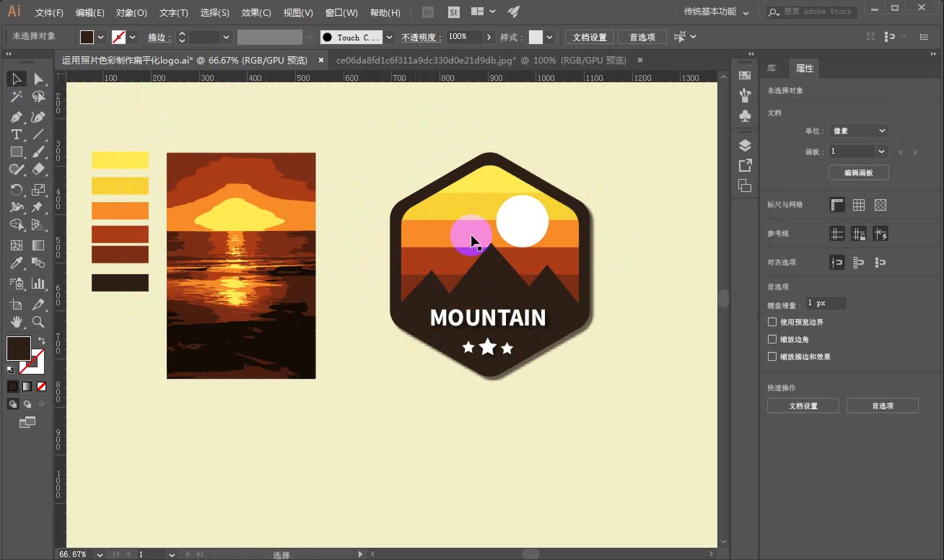Screen dimensions: 944x560
Task: Open the Touch Callig brush dropdown
Action: [x=389, y=37]
